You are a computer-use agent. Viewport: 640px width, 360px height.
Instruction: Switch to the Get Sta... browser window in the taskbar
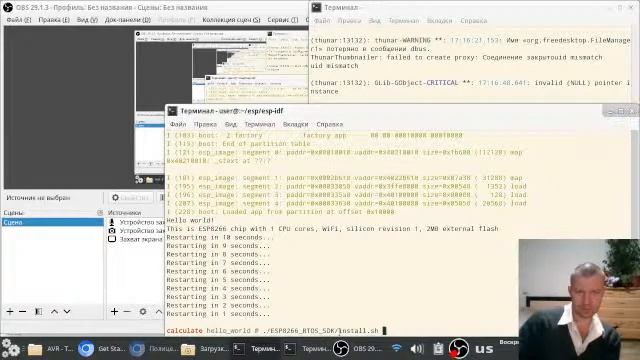102,349
